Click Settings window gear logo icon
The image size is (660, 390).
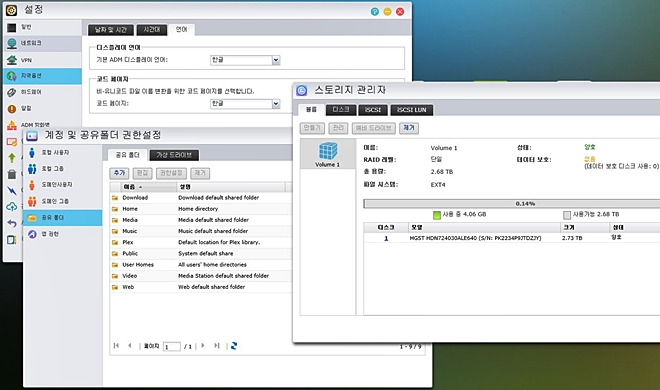pos(11,10)
